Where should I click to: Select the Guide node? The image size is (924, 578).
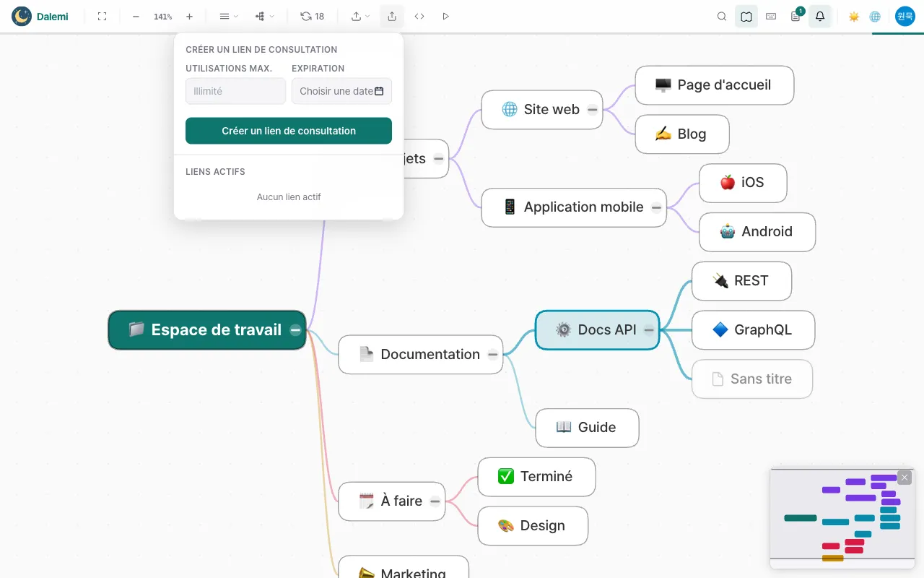587,428
